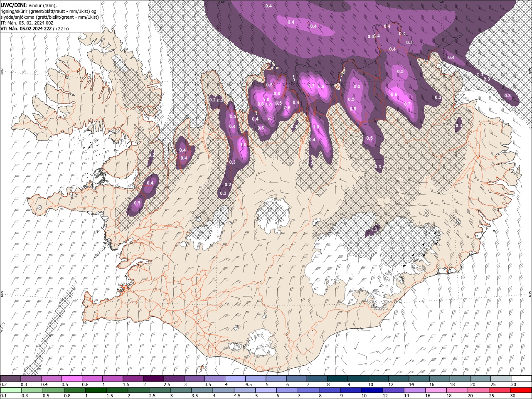This screenshot has width=532, height=399.
Task: Click the bright pink legend swatch at 0.5
Action: pos(71,379)
